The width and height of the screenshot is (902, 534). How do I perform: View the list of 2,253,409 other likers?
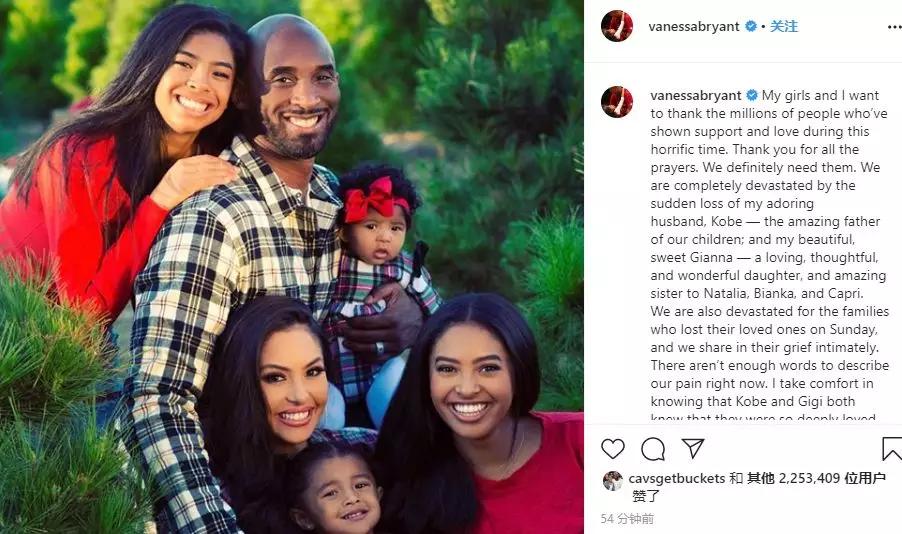816,478
